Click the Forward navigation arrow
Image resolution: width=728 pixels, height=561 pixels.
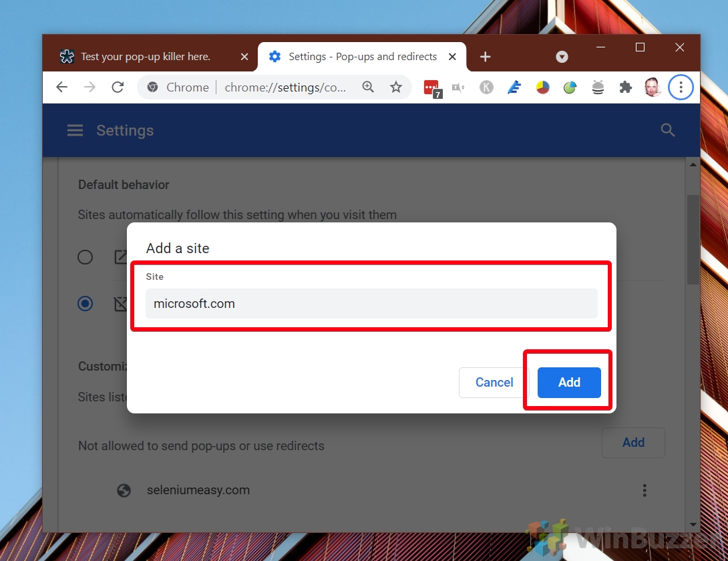click(x=89, y=87)
